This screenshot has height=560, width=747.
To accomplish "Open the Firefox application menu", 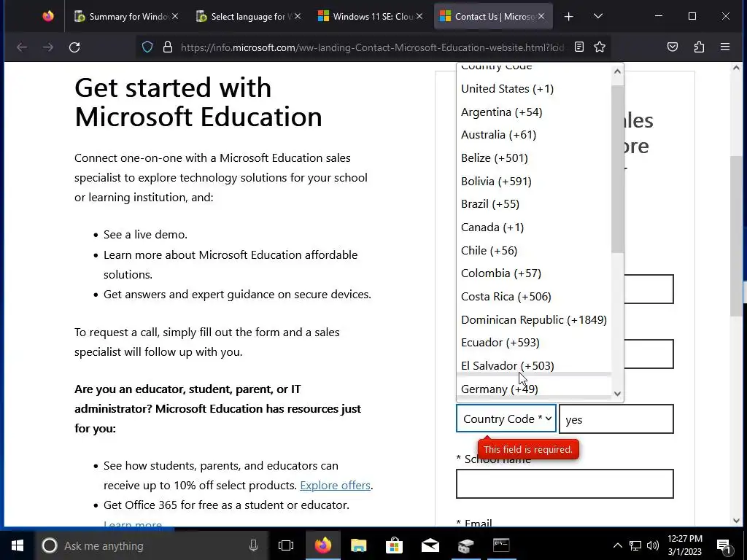I will pos(725,47).
